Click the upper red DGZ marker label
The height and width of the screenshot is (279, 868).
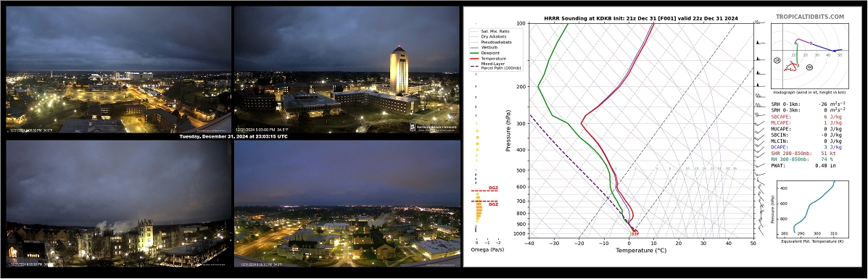[492, 188]
